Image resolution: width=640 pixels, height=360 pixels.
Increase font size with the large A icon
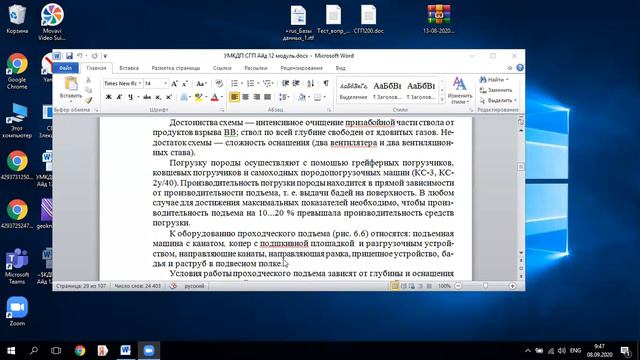[x=175, y=84]
